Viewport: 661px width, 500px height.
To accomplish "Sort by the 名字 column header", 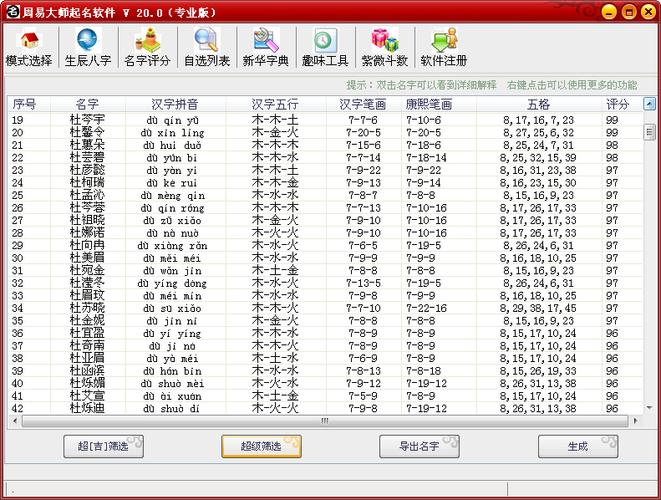I will [x=88, y=104].
